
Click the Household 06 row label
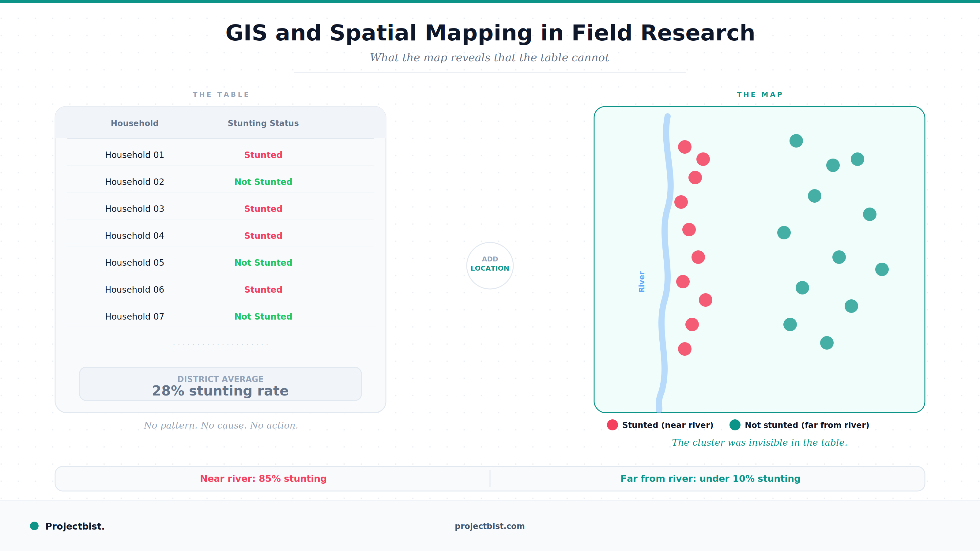[x=135, y=290]
